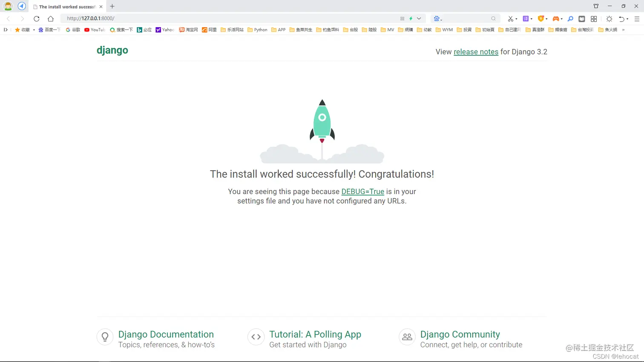Click the blue magnifier find icon
The width and height of the screenshot is (644, 362).
tap(570, 19)
